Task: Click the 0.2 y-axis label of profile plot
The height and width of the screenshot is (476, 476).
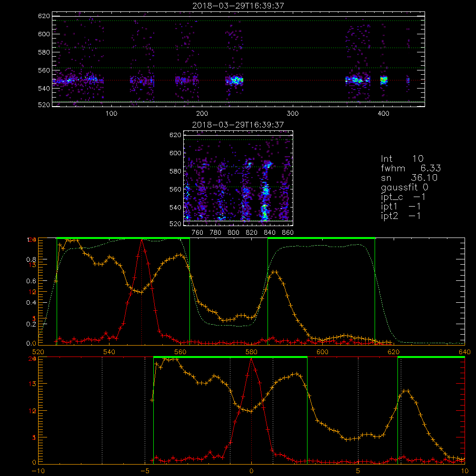Action: point(31,324)
